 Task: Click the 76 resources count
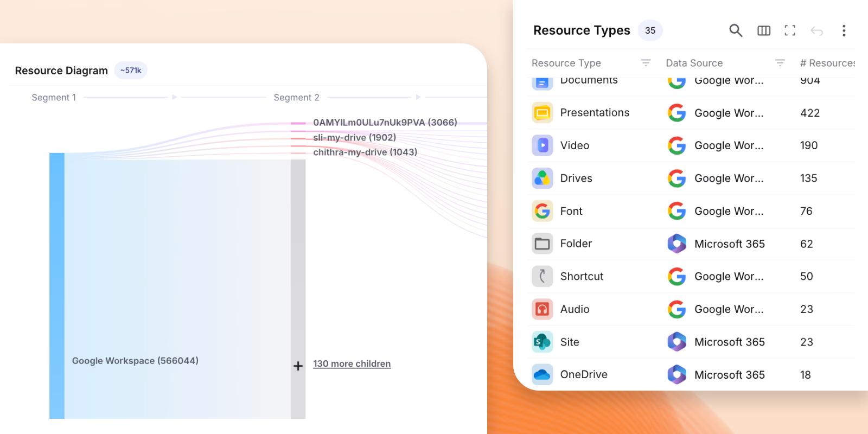806,211
